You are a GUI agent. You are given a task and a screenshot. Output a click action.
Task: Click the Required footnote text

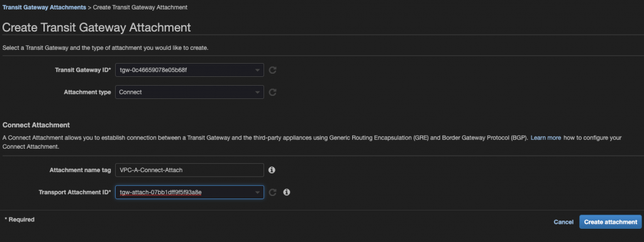click(x=19, y=219)
